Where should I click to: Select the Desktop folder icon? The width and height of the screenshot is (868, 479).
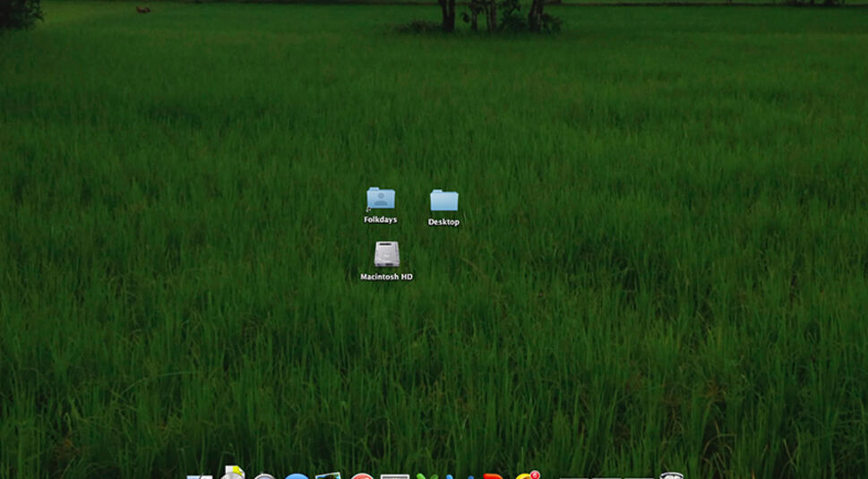point(444,201)
